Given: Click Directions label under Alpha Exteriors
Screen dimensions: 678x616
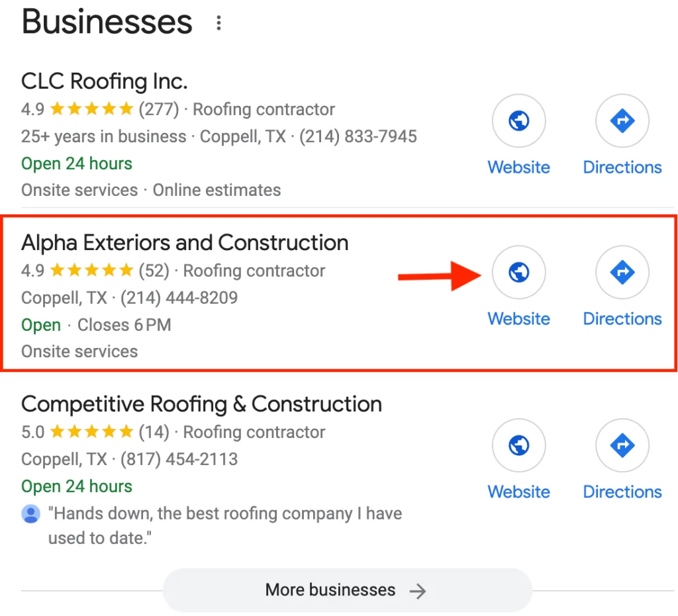Looking at the screenshot, I should click(622, 319).
